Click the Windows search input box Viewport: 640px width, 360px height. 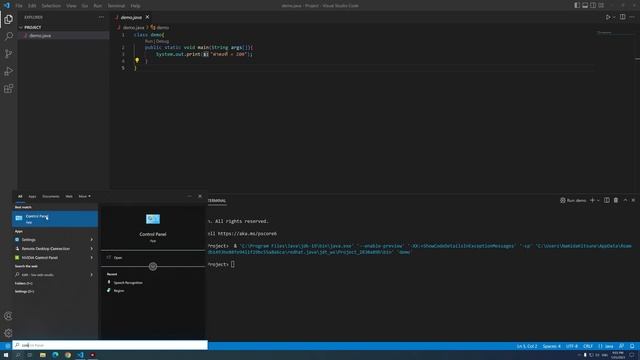(110, 345)
